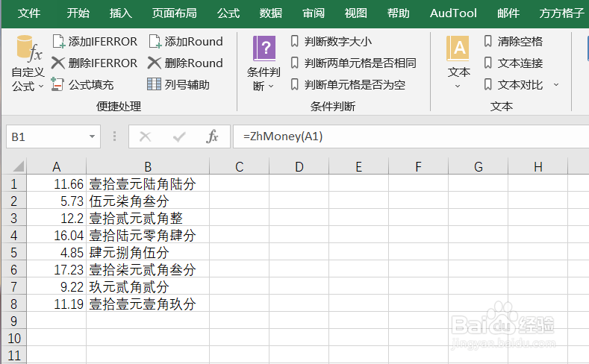
Task: Click the 添加IFERROR icon
Action: 58,41
